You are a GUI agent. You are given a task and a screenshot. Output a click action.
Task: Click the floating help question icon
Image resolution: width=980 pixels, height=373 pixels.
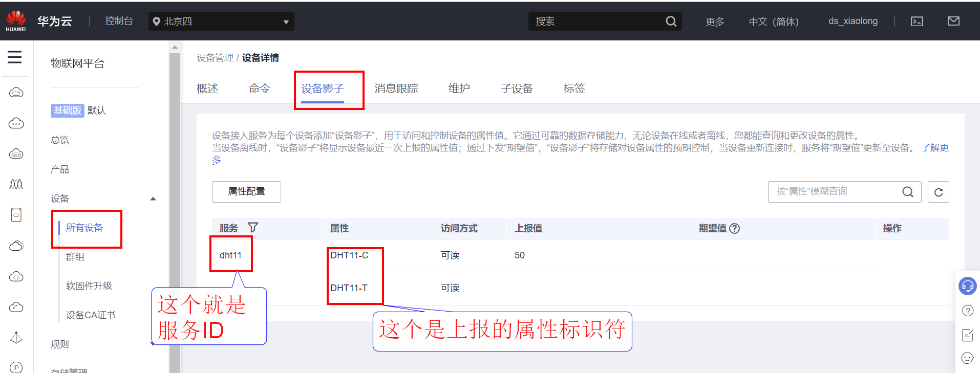[x=968, y=311]
